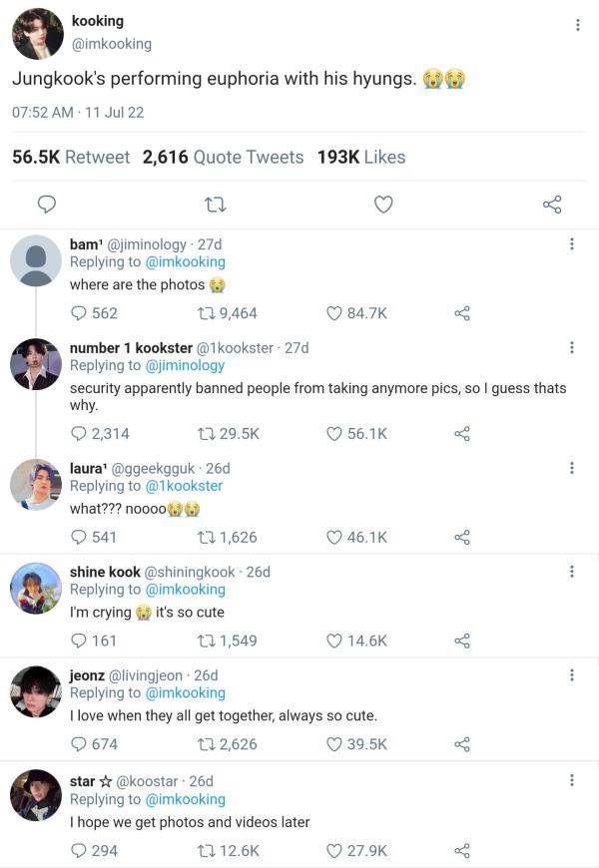Open @1kookster mention in laura's reply

click(x=184, y=486)
